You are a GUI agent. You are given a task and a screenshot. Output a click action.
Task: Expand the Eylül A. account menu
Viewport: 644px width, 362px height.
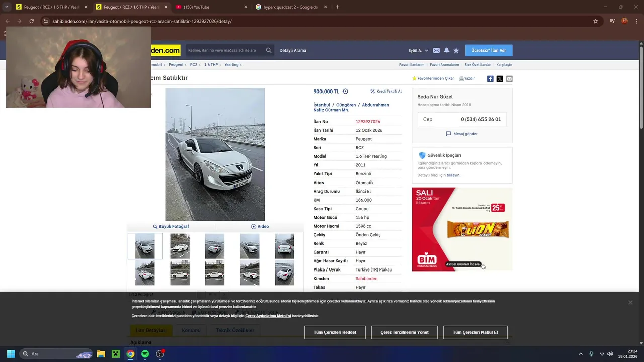coord(418,50)
